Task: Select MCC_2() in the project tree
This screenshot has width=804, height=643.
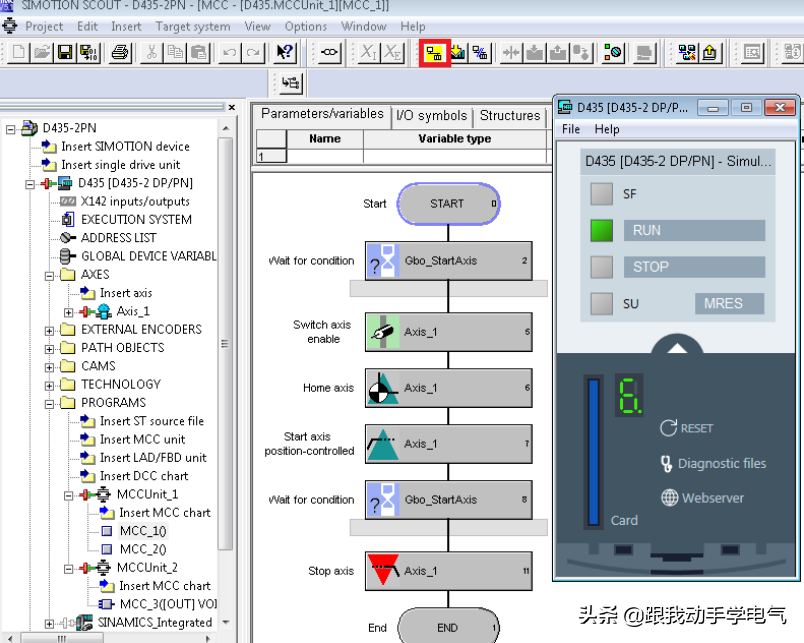Action: [x=143, y=549]
